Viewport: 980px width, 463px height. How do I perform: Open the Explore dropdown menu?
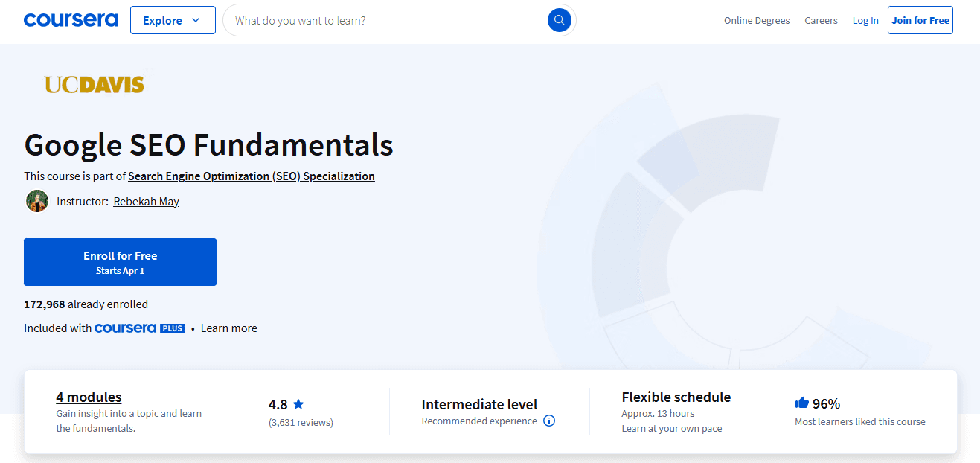click(x=173, y=20)
